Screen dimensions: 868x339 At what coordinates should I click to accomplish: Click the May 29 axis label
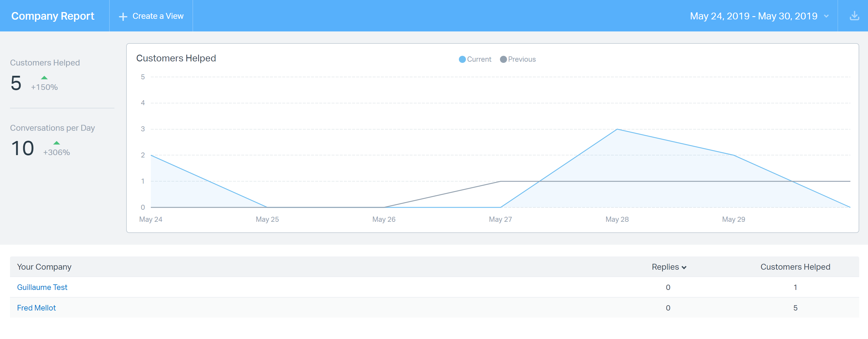point(734,219)
